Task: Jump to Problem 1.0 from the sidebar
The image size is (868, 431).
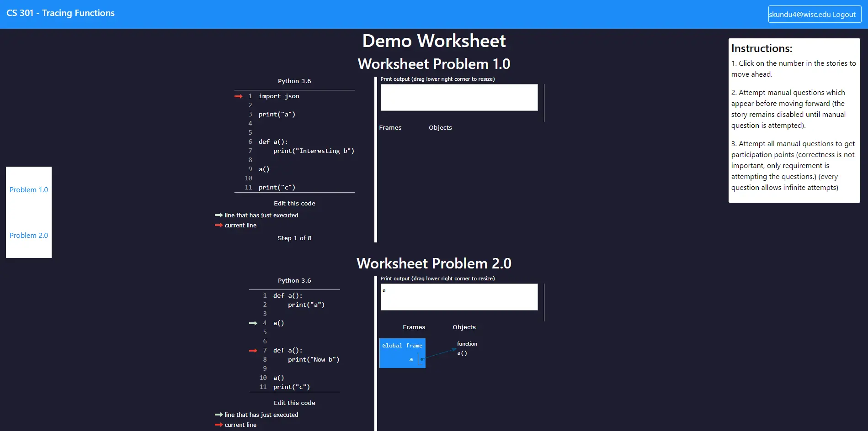Action: pyautogui.click(x=29, y=190)
